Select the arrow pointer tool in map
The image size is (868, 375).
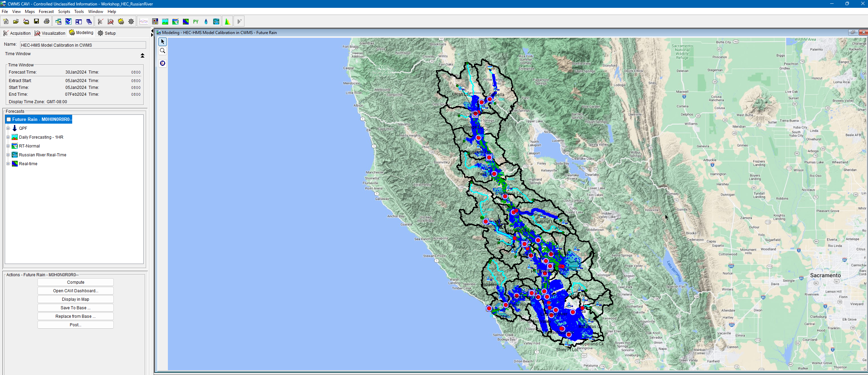tap(163, 42)
